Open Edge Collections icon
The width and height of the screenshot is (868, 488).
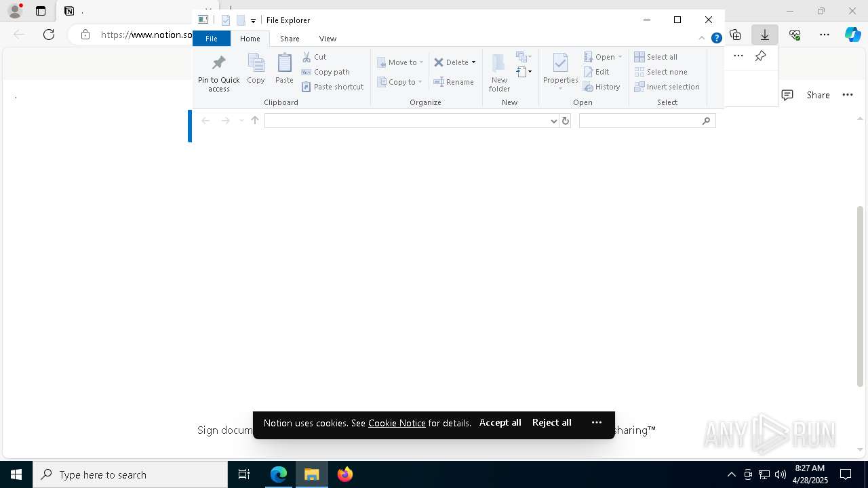tap(735, 35)
